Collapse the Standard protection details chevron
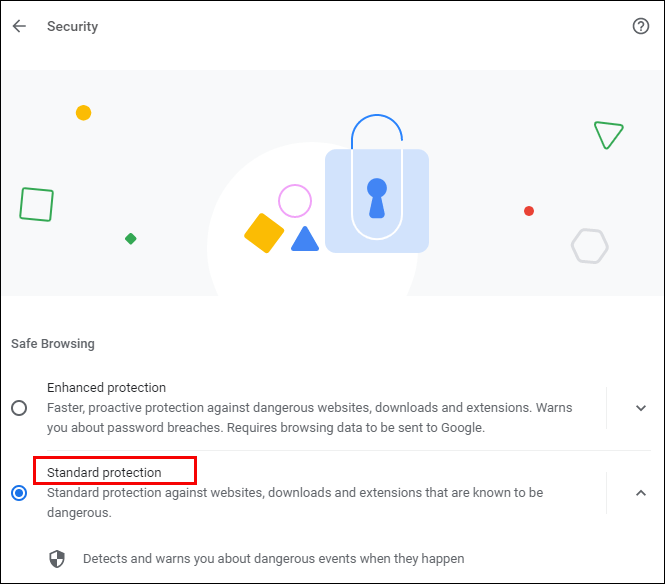 coord(641,492)
